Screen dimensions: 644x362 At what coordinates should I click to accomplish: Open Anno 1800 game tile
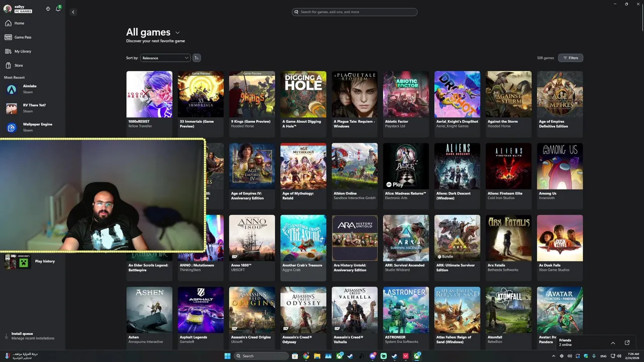(252, 247)
